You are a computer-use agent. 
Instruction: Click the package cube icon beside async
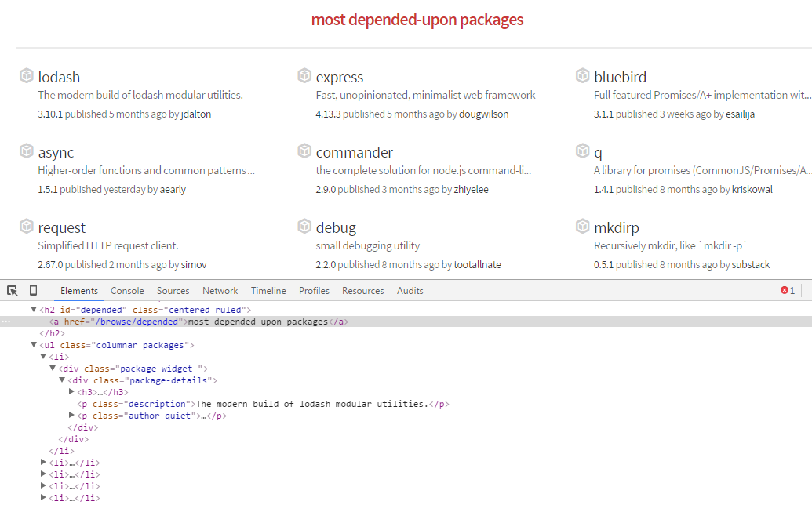26,151
